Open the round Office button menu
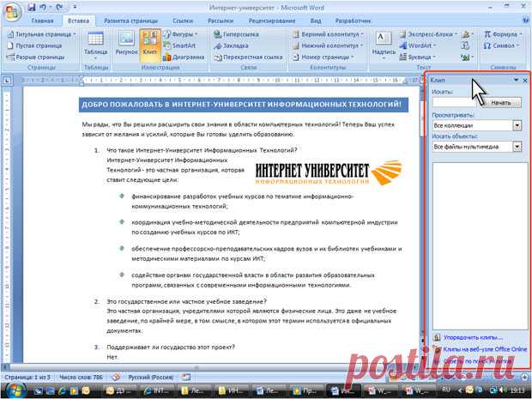This screenshot has height=399, width=532. click(13, 11)
